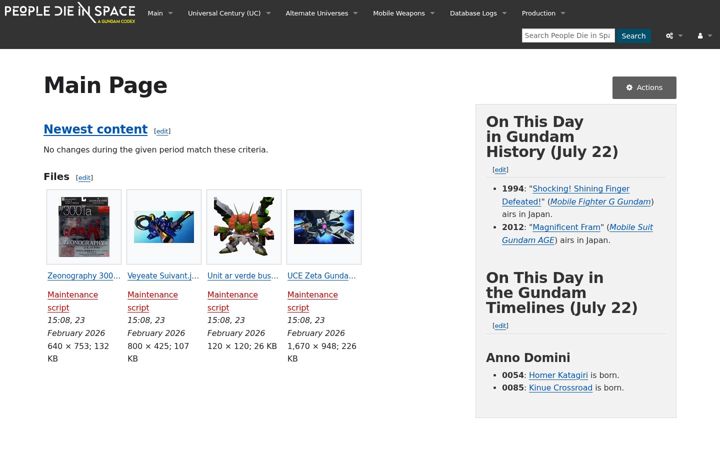The image size is (720, 450).
Task: Click the Main Page title heading
Action: pyautogui.click(x=106, y=85)
